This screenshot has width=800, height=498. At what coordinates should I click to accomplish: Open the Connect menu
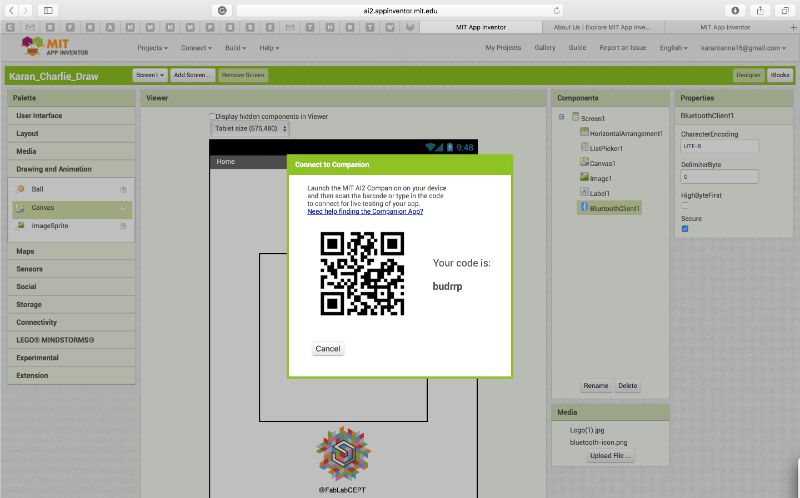(196, 48)
